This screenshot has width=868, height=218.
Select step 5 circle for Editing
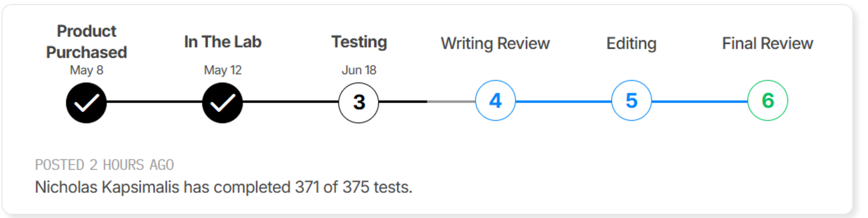pos(631,101)
